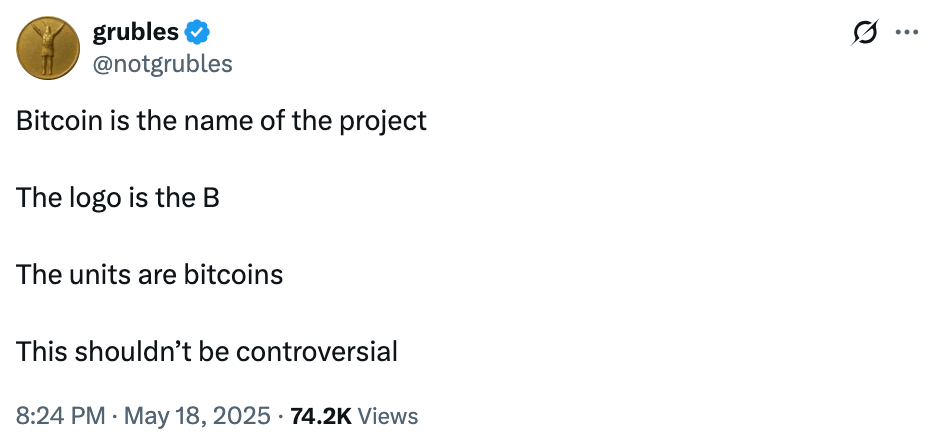Open the three-dot more options menu
Image resolution: width=938 pixels, height=446 pixels.
(x=906, y=33)
